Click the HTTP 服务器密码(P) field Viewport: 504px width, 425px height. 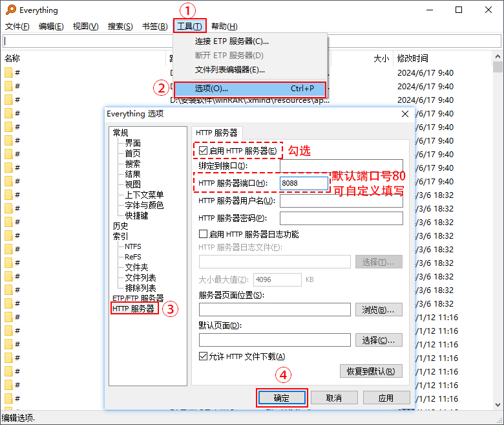(341, 218)
